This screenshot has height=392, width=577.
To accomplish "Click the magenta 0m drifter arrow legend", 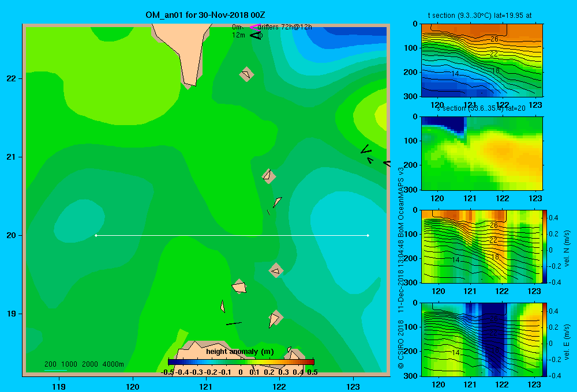I will click(x=256, y=27).
